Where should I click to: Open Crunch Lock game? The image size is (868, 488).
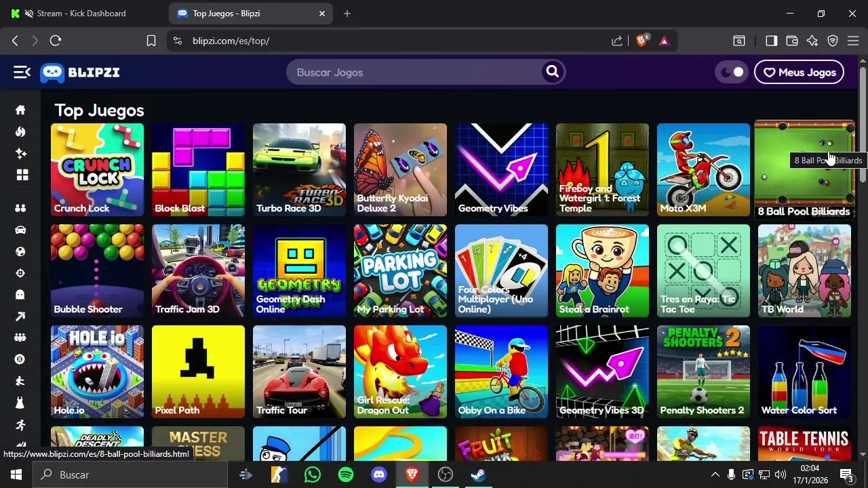[97, 169]
